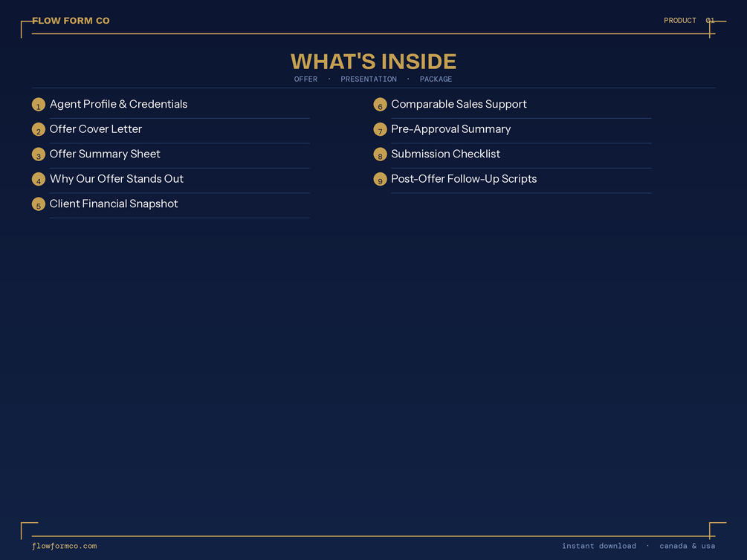The image size is (747, 560).
Task: Select 'Agent Profile & Credentials' item
Action: point(119,104)
